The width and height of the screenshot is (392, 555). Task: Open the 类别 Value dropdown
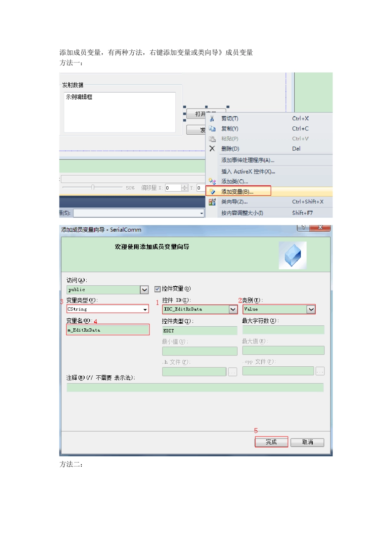click(311, 309)
